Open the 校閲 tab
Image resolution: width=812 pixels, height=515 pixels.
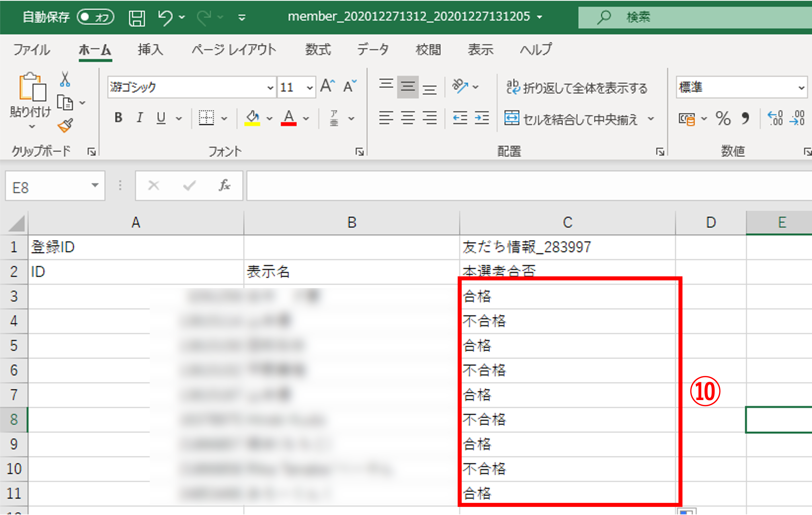(x=428, y=50)
